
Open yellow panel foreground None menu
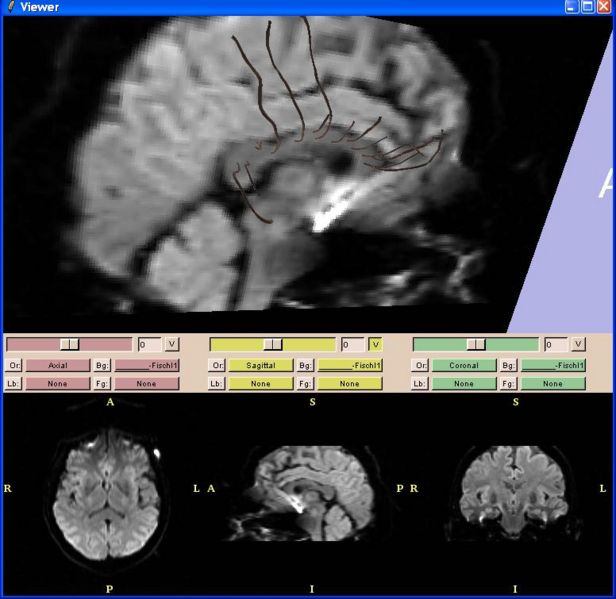click(x=350, y=384)
